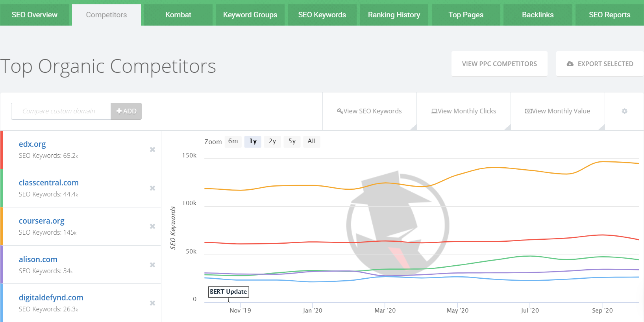Set chart zoom to 6m
Screen dimensions: 644x322
(233, 141)
